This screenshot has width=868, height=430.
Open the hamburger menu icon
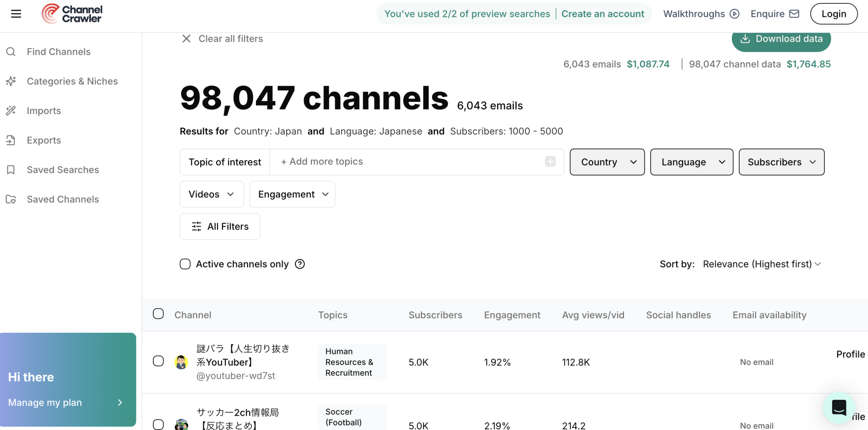pos(16,14)
